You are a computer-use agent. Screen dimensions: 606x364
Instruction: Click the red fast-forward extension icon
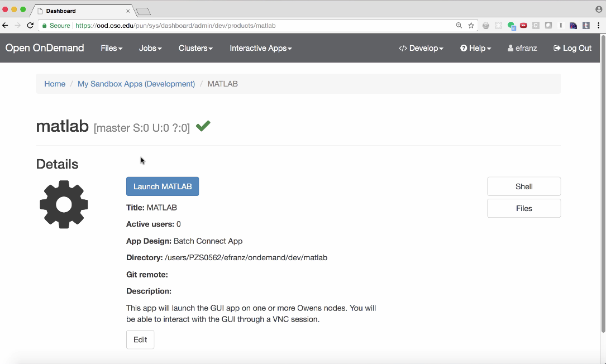[523, 26]
